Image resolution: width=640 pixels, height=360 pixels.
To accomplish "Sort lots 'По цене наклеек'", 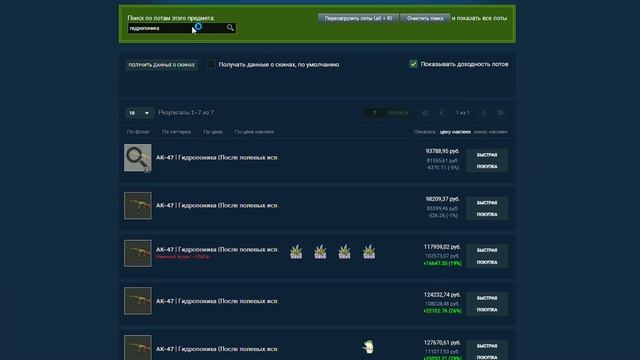I will point(254,132).
